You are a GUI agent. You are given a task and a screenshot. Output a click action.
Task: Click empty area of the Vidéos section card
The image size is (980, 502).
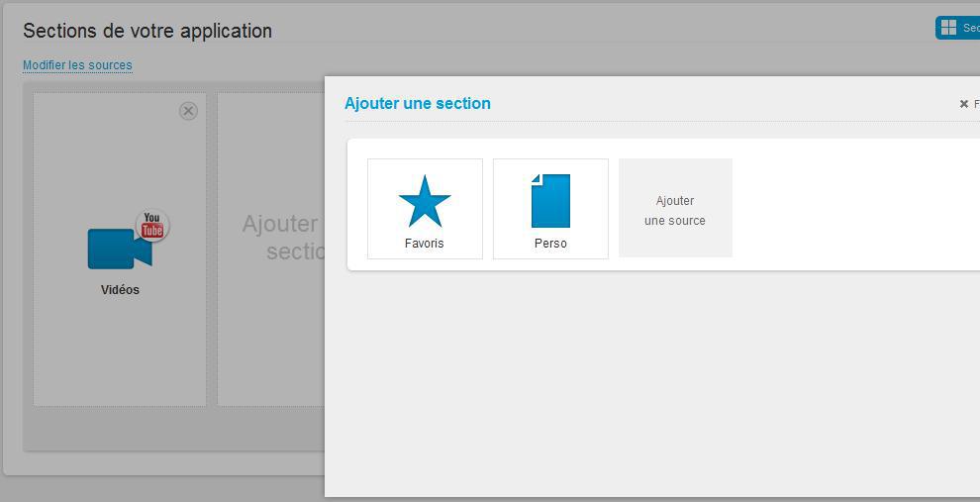[x=119, y=356]
